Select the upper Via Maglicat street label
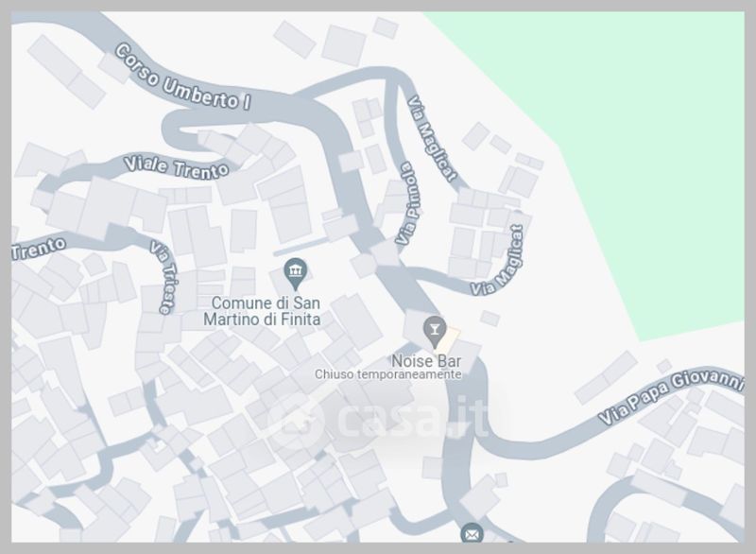 click(432, 139)
